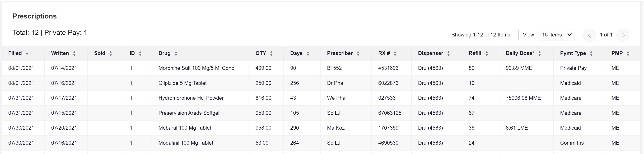
Task: Sort by Days column icon
Action: (x=308, y=54)
